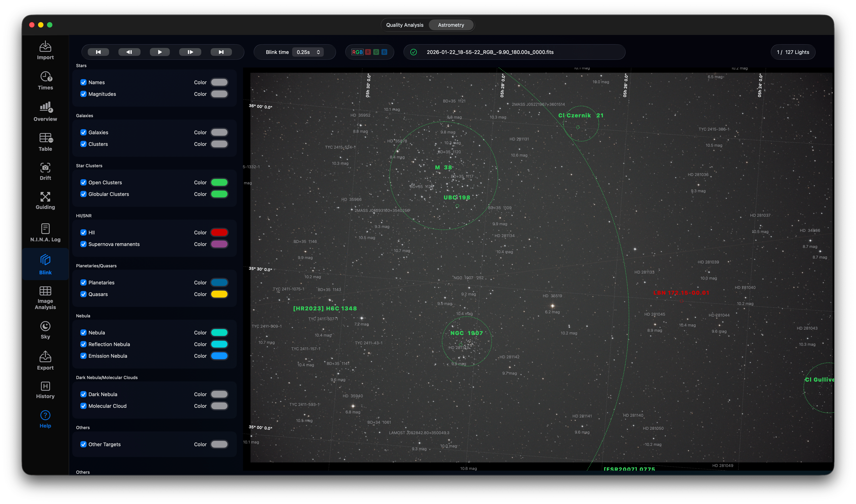Open the Table view
Image resolution: width=856 pixels, height=504 pixels.
(x=45, y=142)
